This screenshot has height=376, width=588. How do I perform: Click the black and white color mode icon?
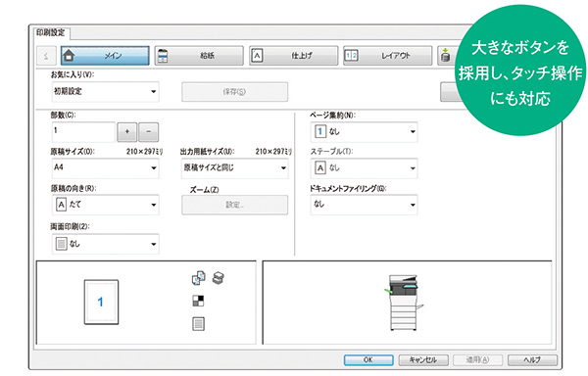[198, 301]
